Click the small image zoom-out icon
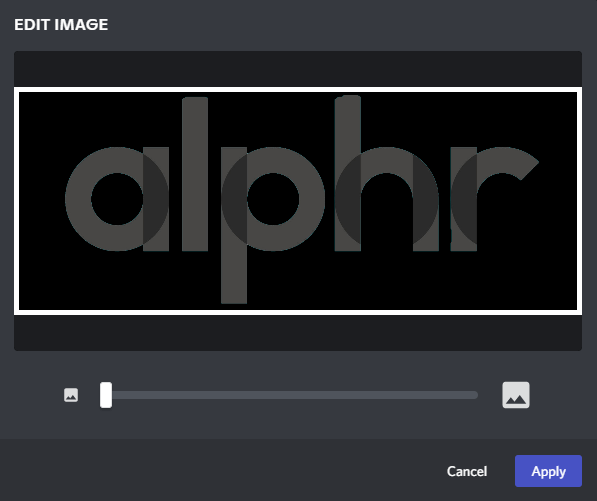The image size is (597, 501). click(71, 395)
